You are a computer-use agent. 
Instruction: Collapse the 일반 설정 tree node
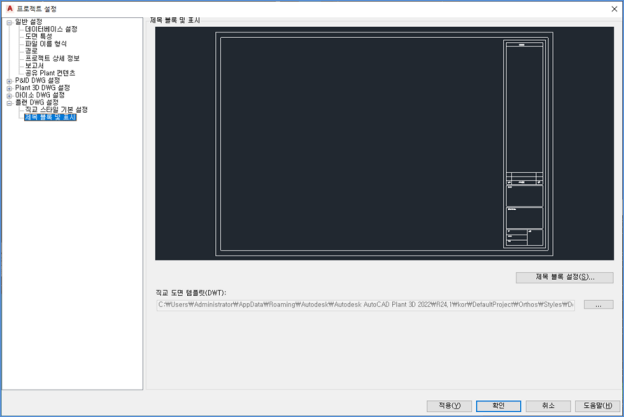point(9,23)
